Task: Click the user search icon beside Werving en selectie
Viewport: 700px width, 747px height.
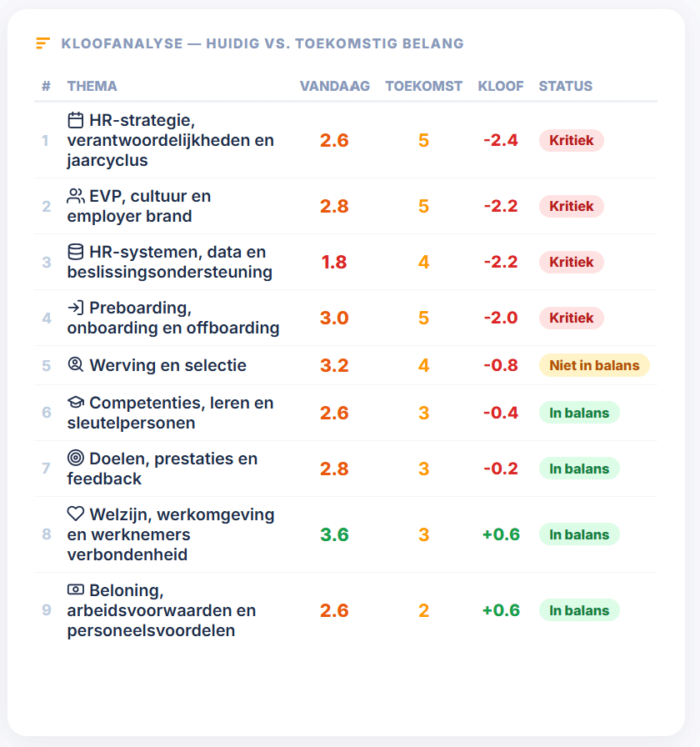Action: [75, 364]
